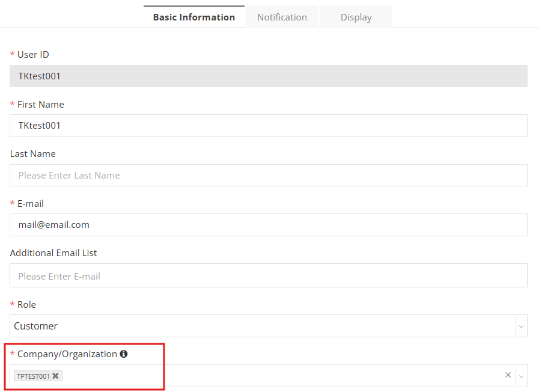
Task: Expand the Company/Organization dropdown
Action: (270, 375)
